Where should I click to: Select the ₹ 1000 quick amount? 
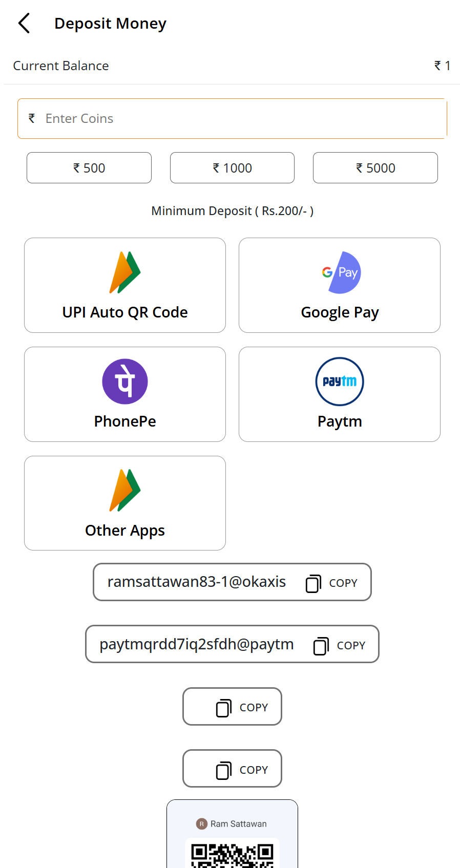(232, 167)
